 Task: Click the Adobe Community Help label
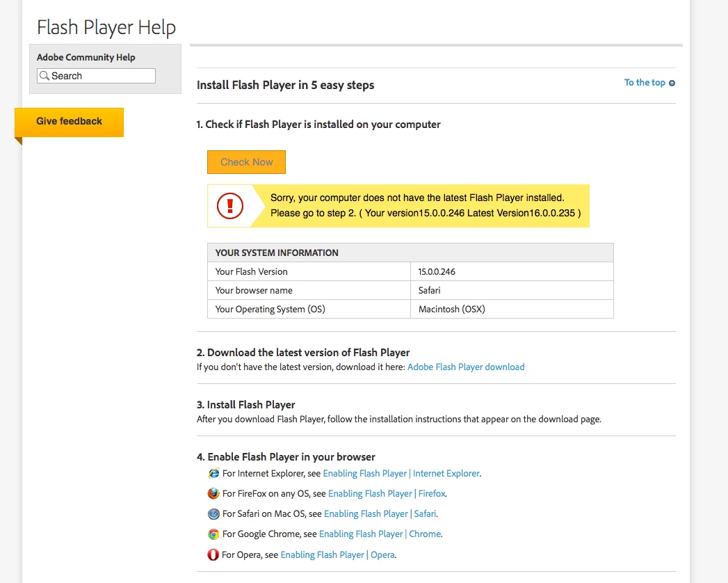tap(86, 57)
